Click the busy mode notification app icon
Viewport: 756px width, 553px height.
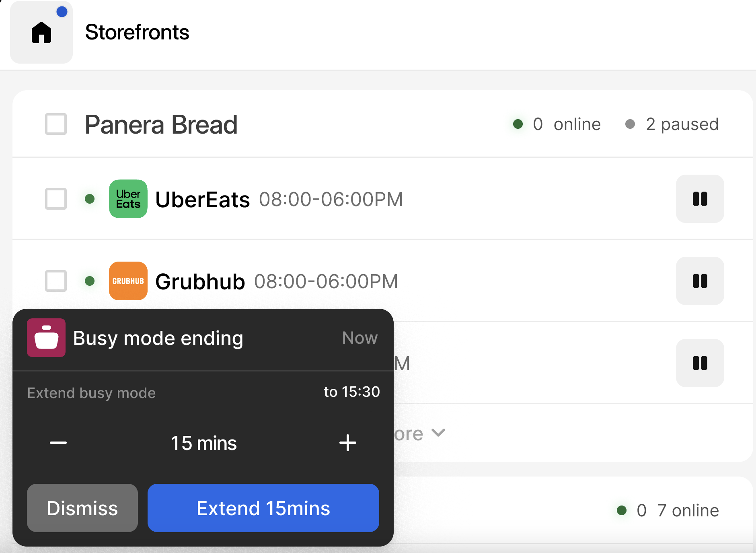point(46,338)
